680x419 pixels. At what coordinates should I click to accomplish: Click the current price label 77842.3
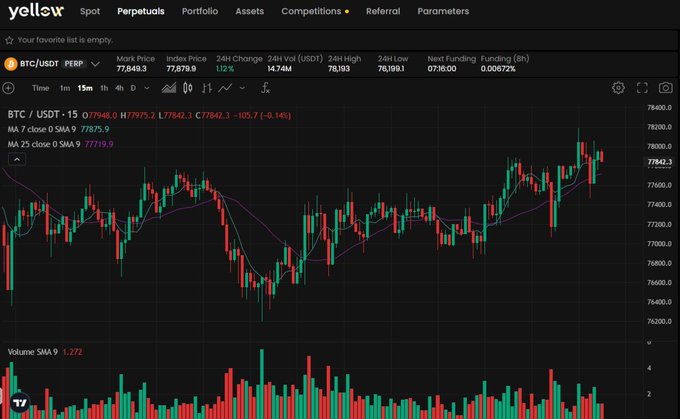[x=659, y=162]
